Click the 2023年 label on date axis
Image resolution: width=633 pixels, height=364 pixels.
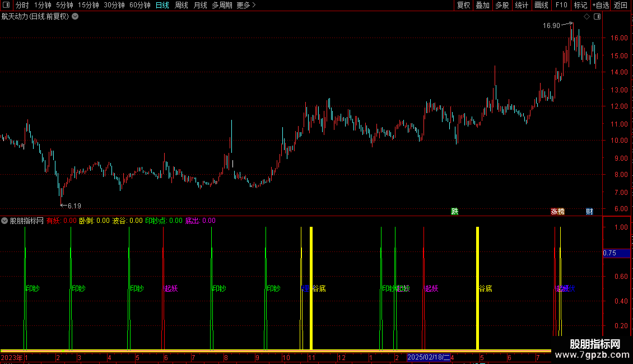[x=12, y=357]
